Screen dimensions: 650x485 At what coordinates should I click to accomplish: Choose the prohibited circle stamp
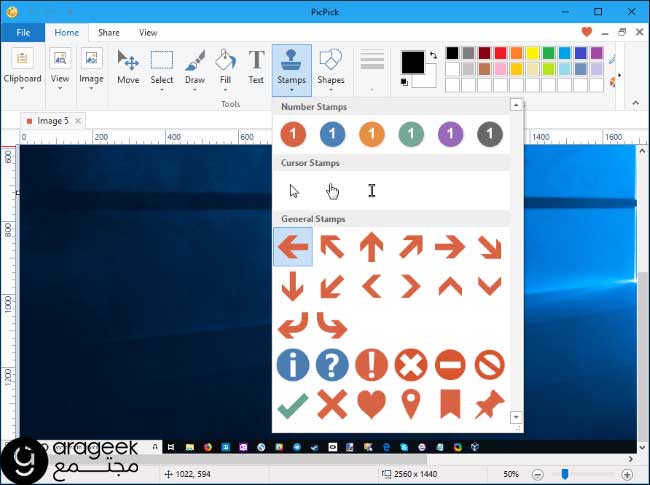[490, 365]
